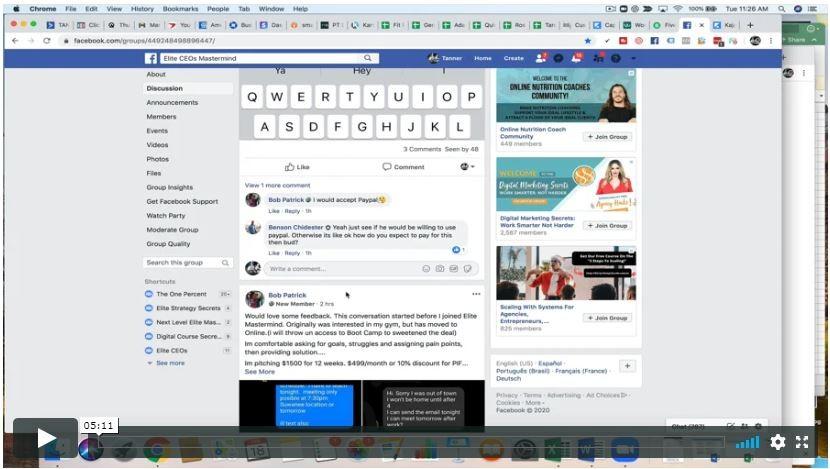Click Like under Benson Chidester's comment

274,253
